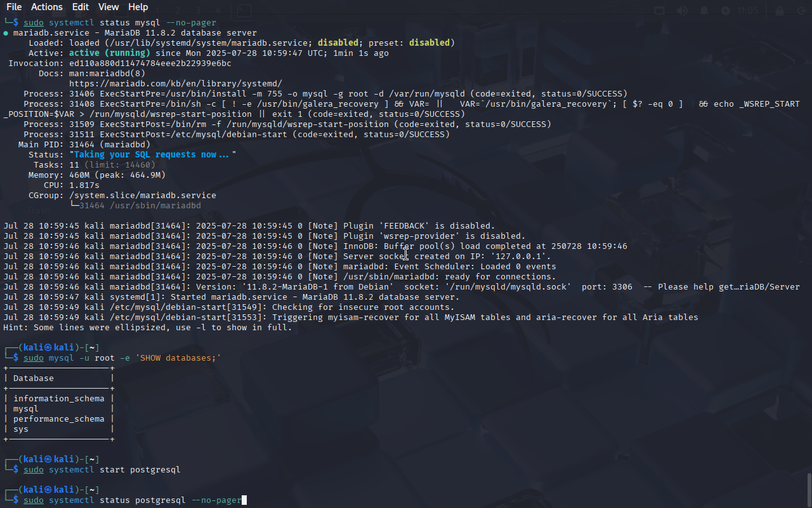Screen dimensions: 812x508
Task: Click the "Process: 31511" debian-start line
Action: click(x=237, y=135)
